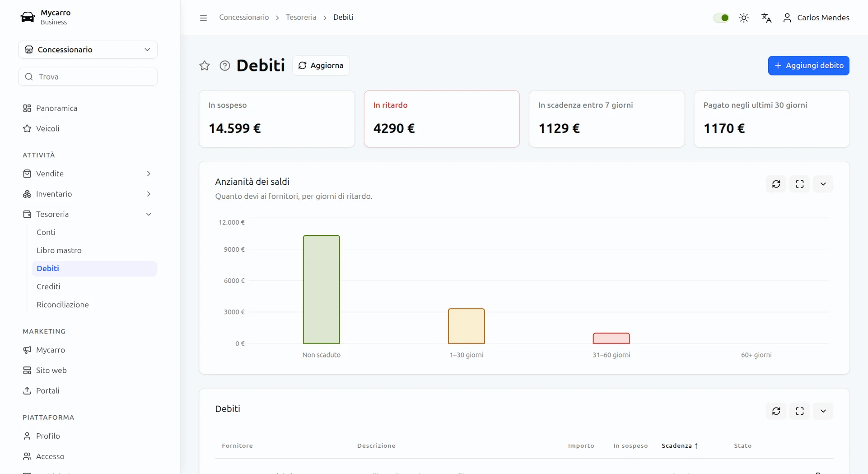The image size is (868, 474).
Task: Sort table by Scadenza column header
Action: tap(680, 446)
